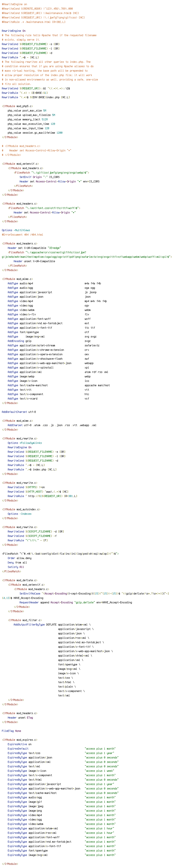
Task: Select 'ExpiresByType image/svg+xml' row
Action: pyautogui.click(x=61, y=855)
